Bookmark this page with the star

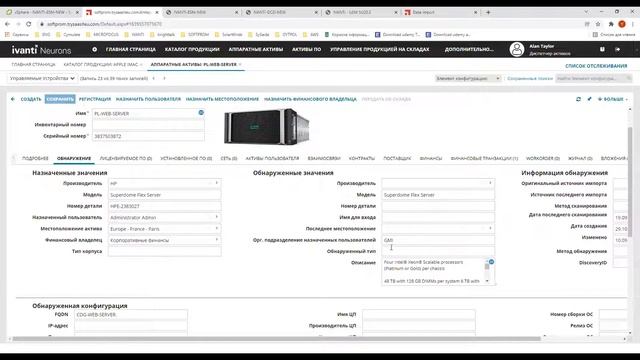point(598,24)
